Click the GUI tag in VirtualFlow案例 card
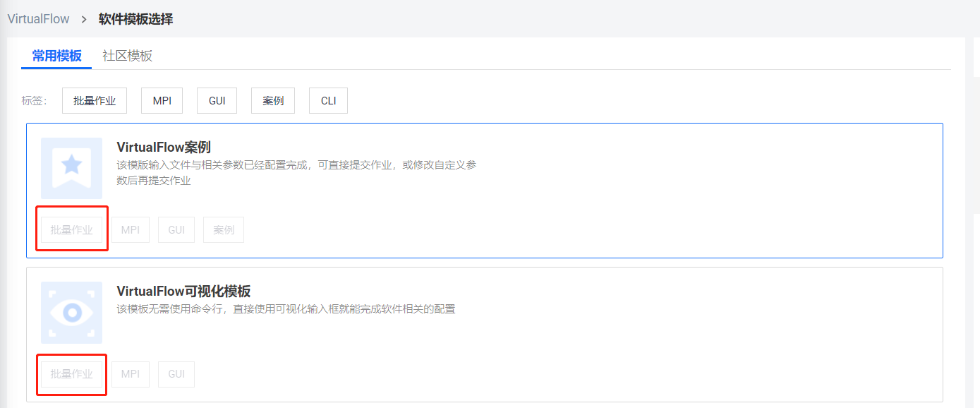980x408 pixels. coord(176,229)
